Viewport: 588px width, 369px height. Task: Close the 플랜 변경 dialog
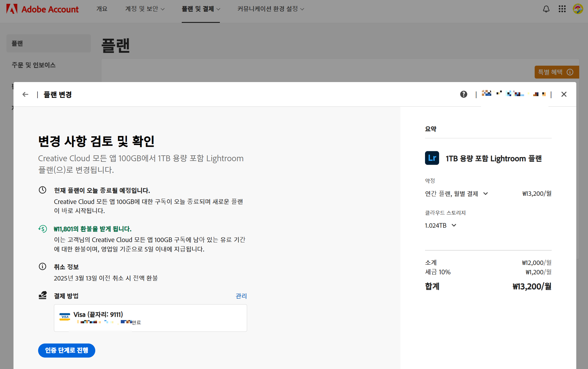[564, 94]
